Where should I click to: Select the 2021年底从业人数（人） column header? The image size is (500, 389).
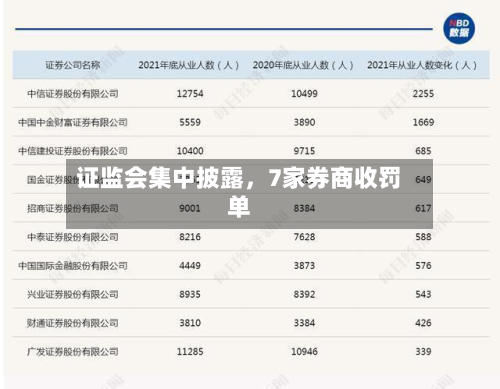tap(189, 65)
